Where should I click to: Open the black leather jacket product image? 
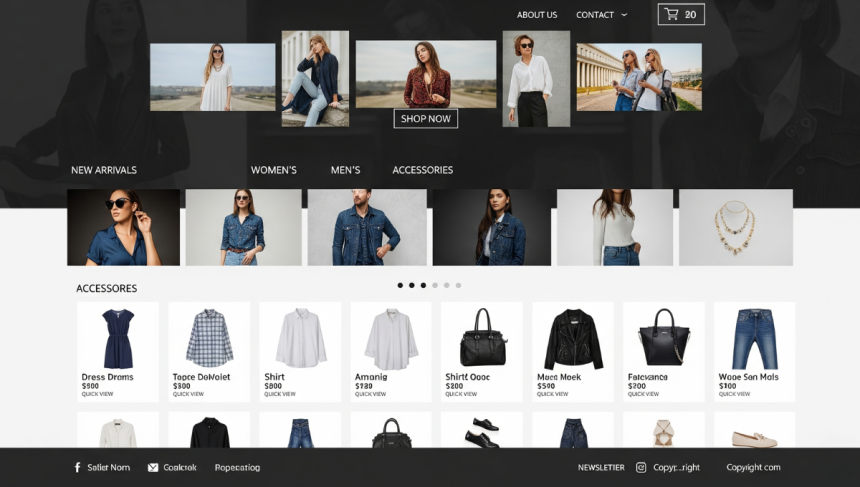573,339
